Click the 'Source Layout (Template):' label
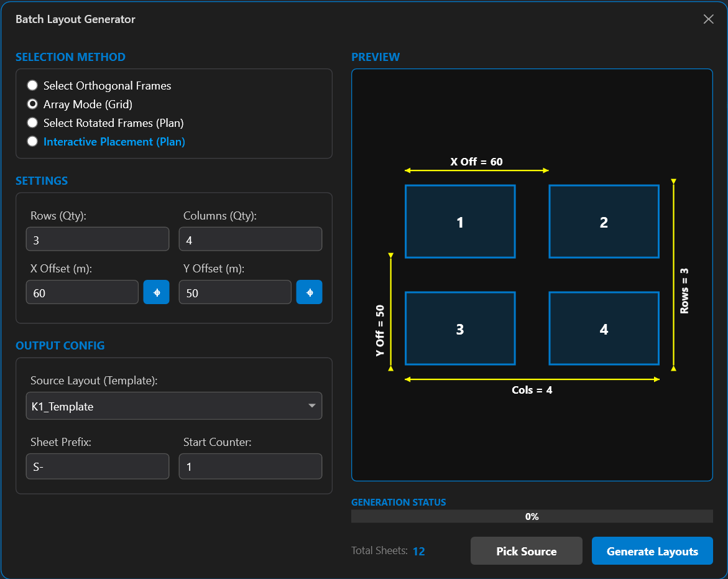Screen dimensions: 728x579 94,380
